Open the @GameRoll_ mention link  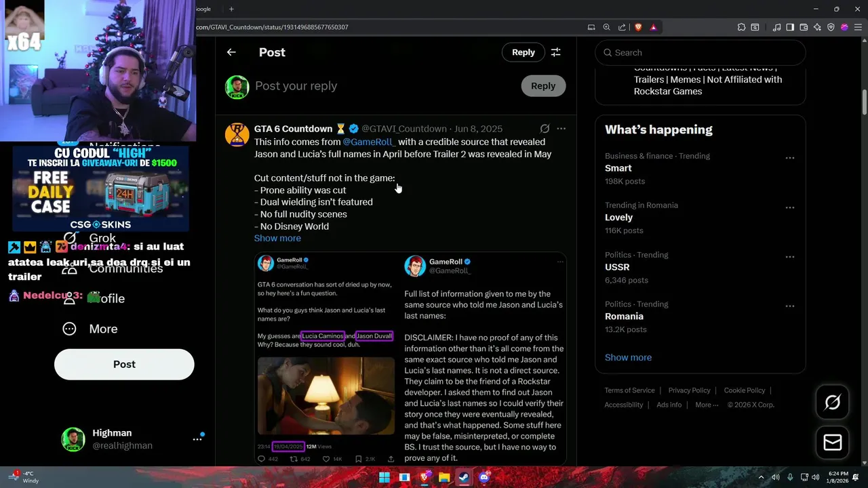click(x=369, y=142)
